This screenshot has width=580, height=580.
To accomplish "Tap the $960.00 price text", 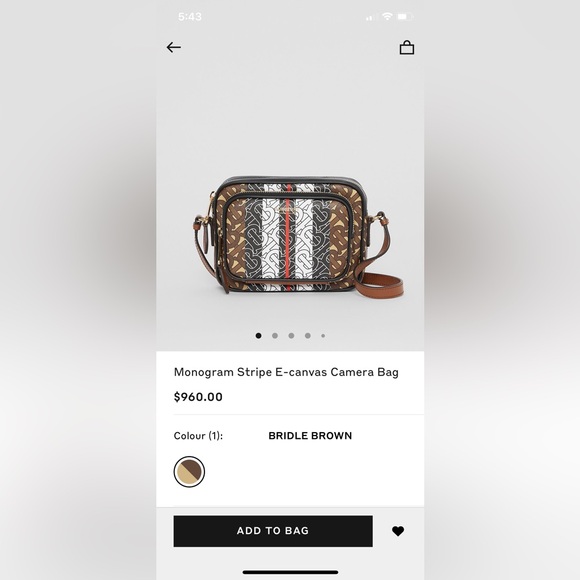I will click(198, 397).
